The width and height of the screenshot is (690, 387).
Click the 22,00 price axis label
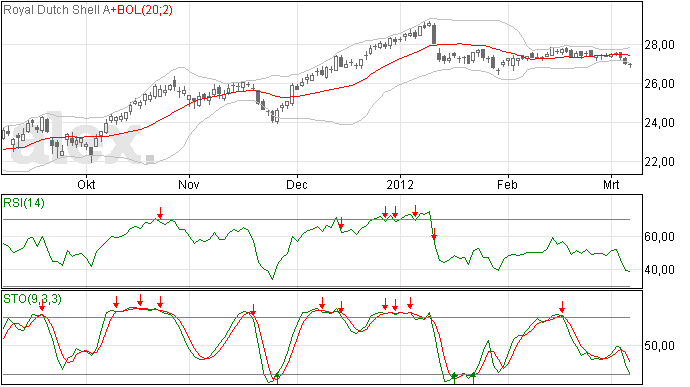click(659, 162)
